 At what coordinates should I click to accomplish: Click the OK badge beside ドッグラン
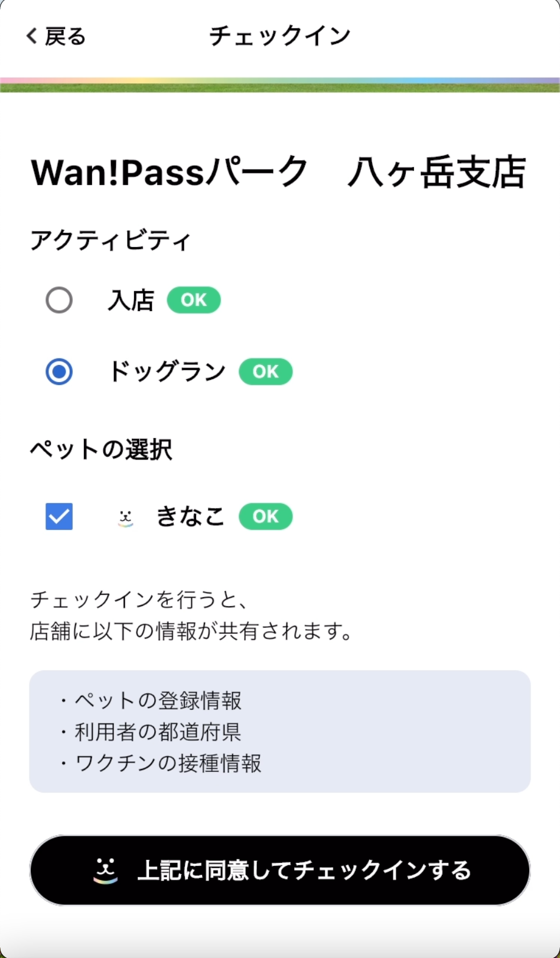click(265, 372)
